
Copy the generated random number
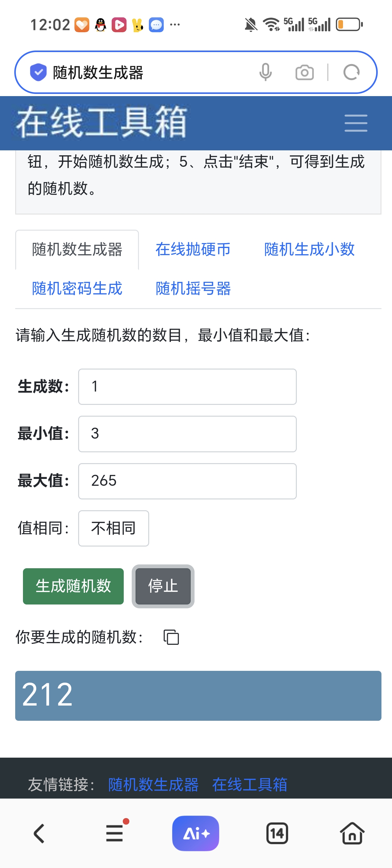[x=171, y=637]
